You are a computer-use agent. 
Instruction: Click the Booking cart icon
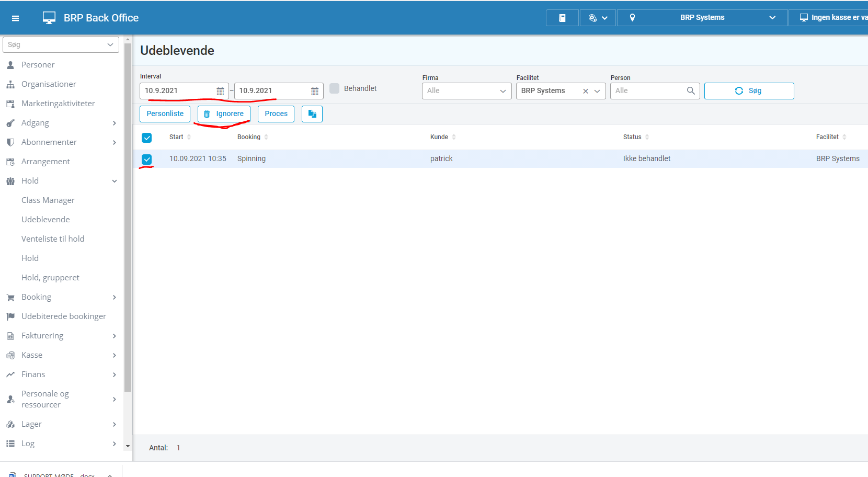coord(10,298)
